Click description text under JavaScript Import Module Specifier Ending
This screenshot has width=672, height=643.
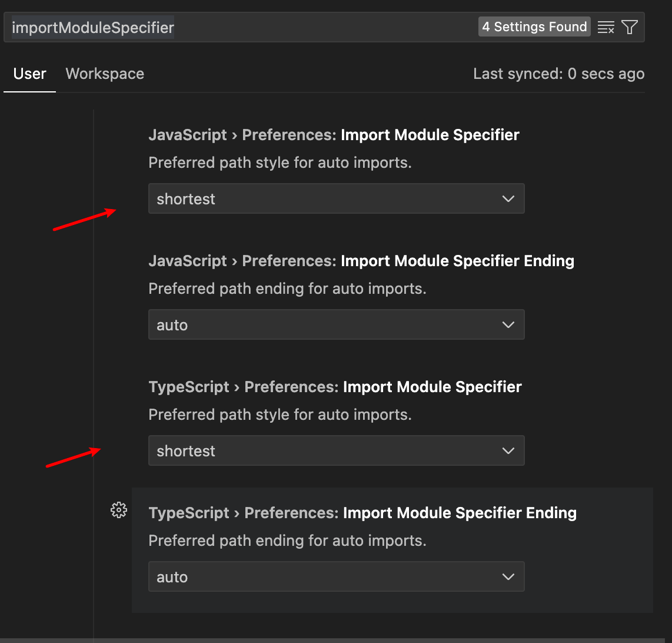287,289
